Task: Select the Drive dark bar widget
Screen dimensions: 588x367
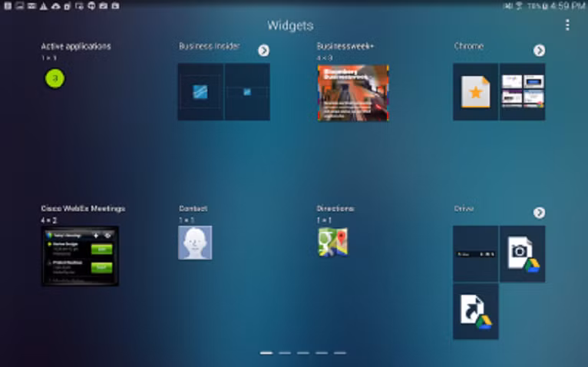Action: click(476, 254)
